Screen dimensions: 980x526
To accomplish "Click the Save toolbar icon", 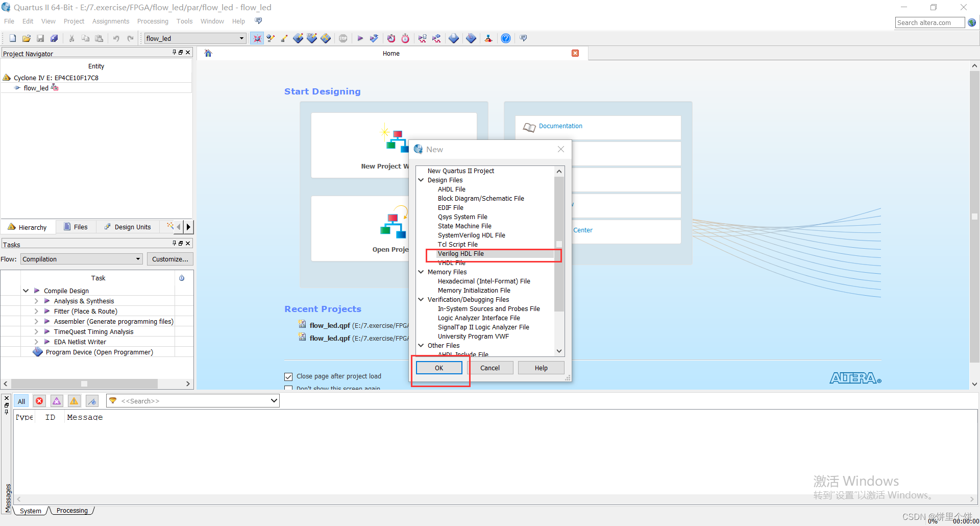I will click(40, 38).
